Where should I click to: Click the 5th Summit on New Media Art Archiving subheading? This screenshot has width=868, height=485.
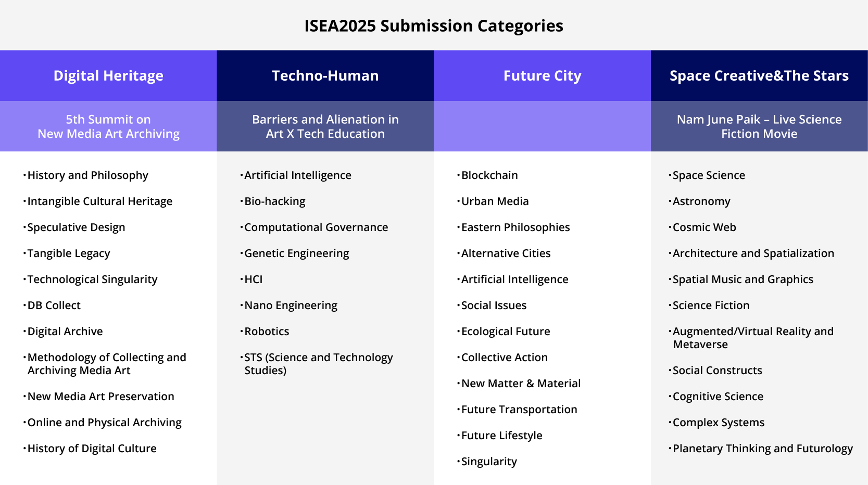click(108, 126)
